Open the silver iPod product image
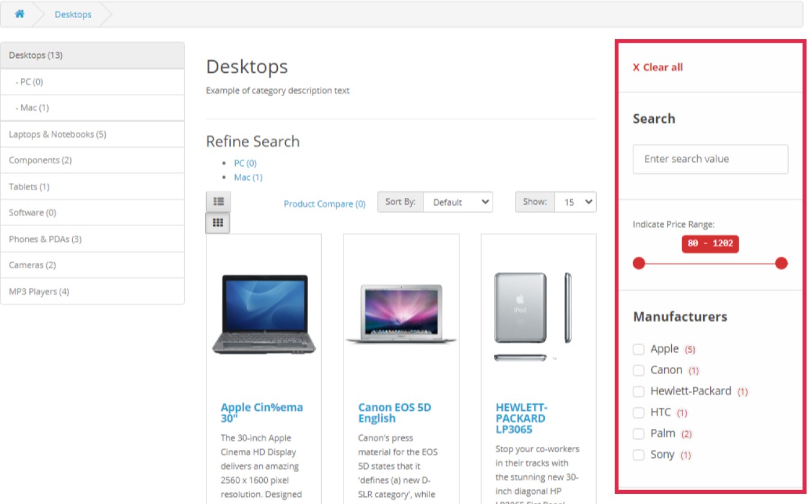The image size is (812, 504). pos(533,316)
